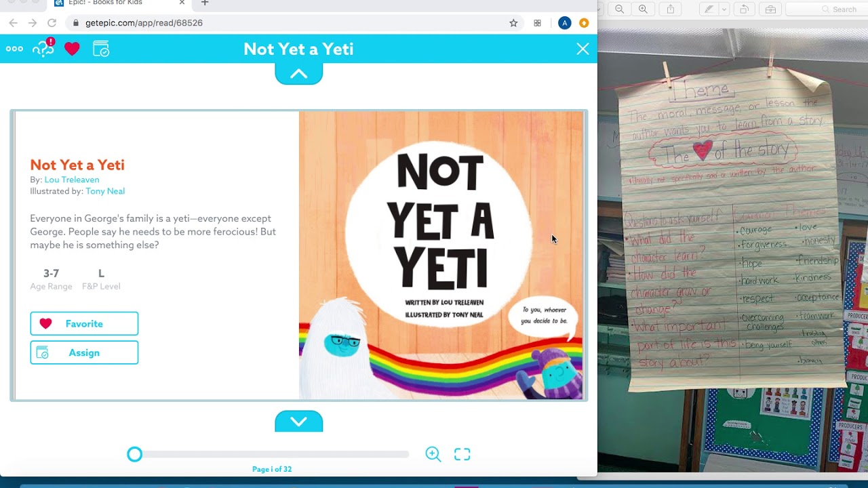Rotate the image in Preview
The height and width of the screenshot is (488, 868).
coord(744,9)
